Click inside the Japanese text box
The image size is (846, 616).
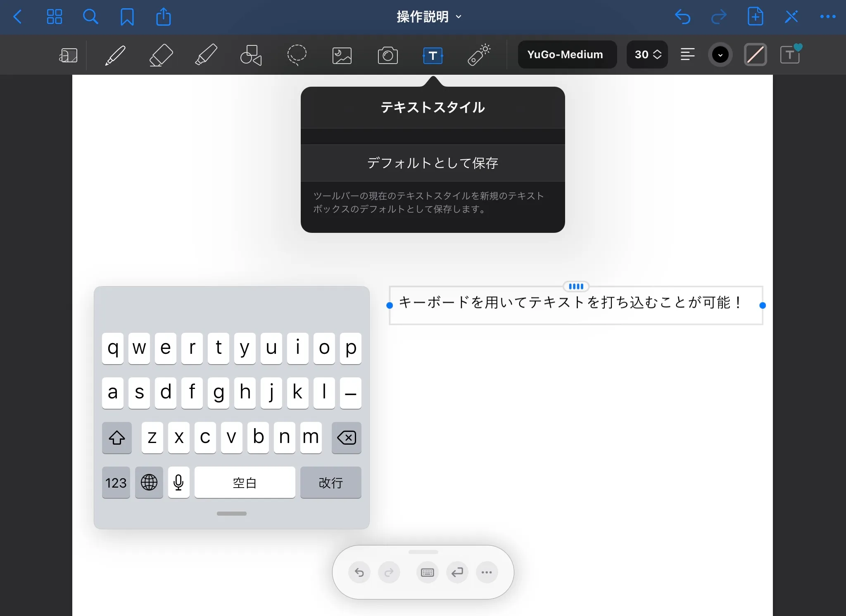(570, 303)
